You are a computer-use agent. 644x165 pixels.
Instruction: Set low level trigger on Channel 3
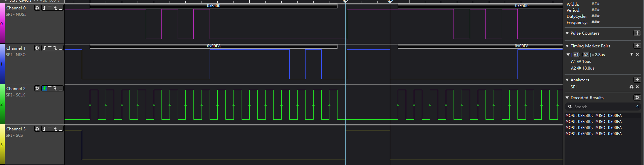point(61,129)
